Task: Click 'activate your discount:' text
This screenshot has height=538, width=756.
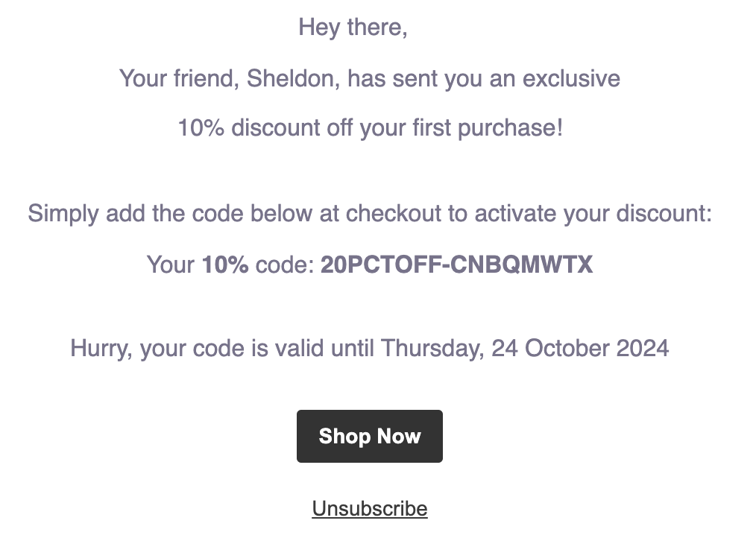Action: (x=593, y=215)
